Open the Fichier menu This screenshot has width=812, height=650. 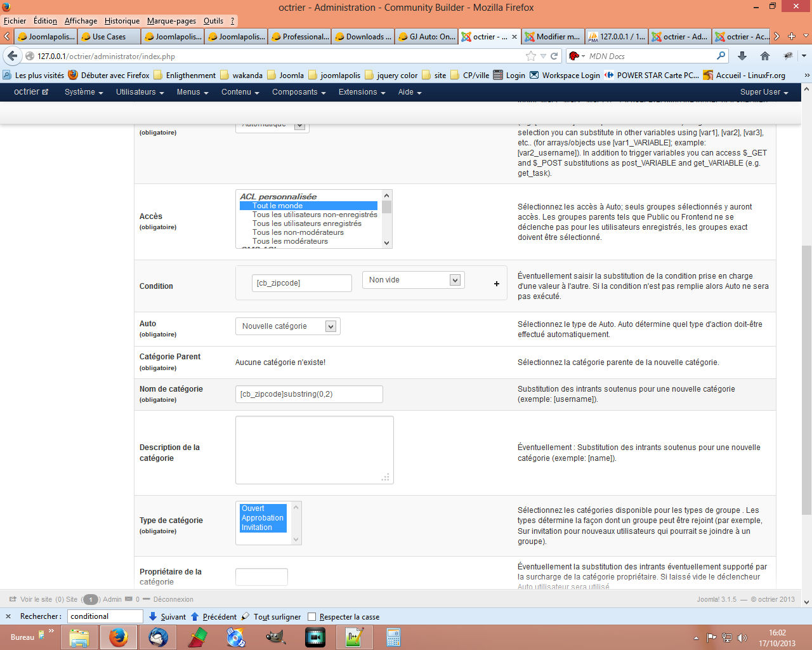[15, 21]
